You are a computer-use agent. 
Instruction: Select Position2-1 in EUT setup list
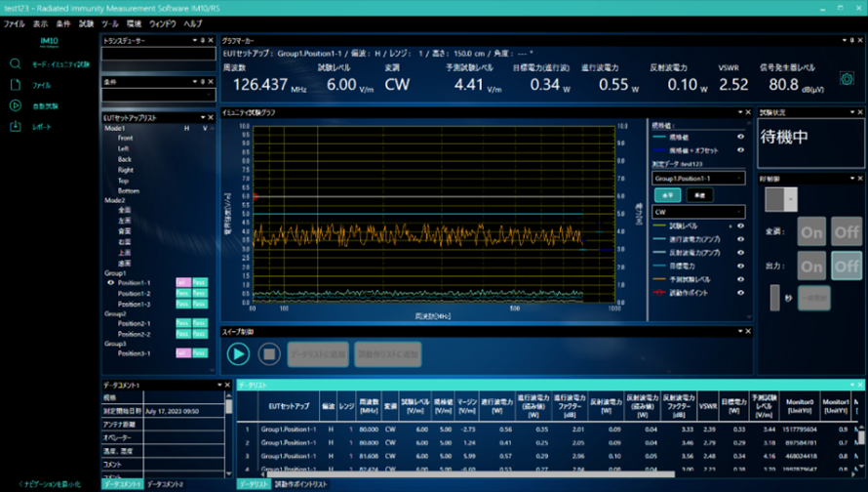point(134,323)
